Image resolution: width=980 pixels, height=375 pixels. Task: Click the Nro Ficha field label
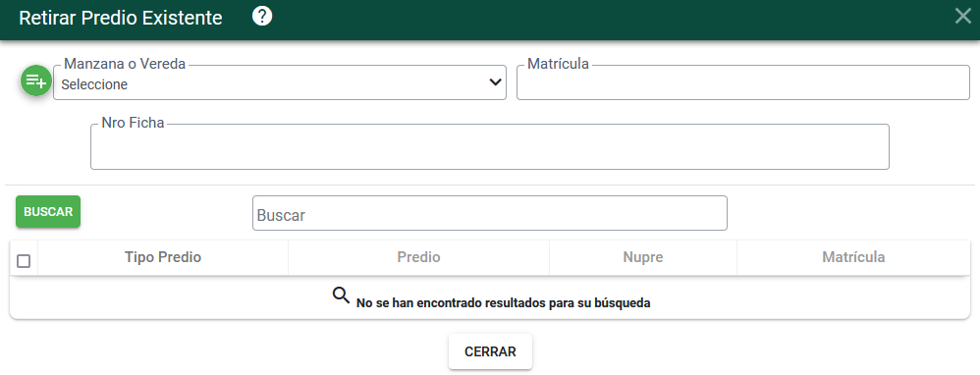133,123
